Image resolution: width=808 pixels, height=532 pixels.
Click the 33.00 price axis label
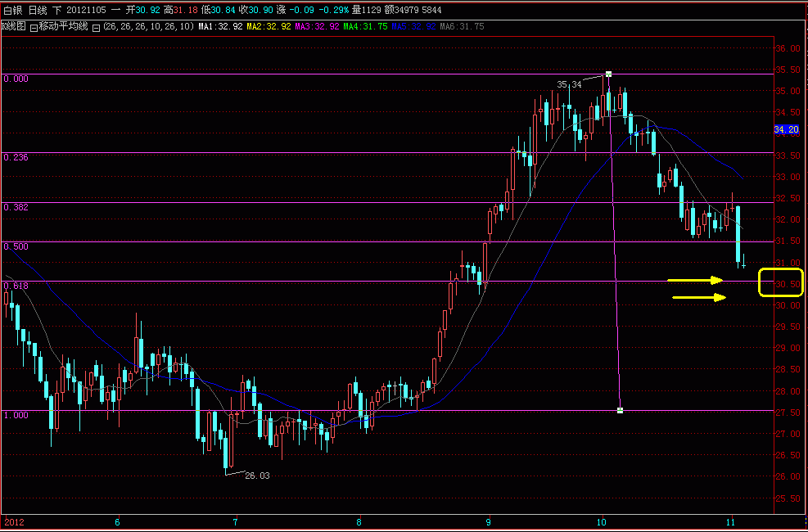tap(788, 177)
